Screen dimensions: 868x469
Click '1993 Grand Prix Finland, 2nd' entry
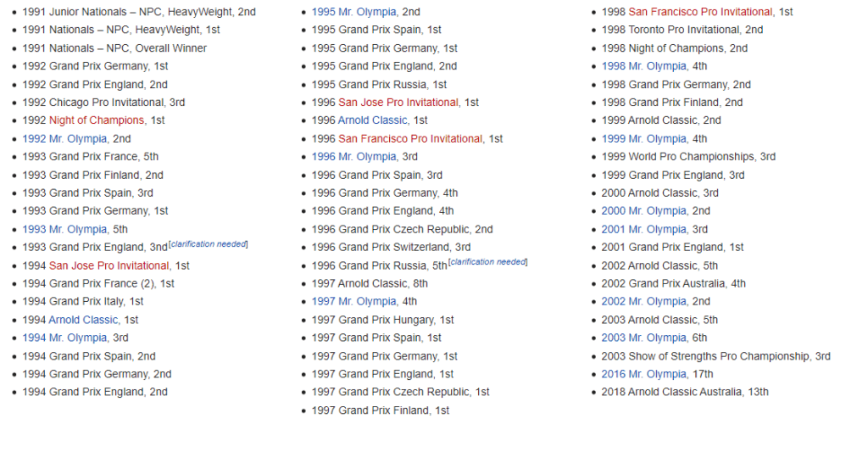93,175
